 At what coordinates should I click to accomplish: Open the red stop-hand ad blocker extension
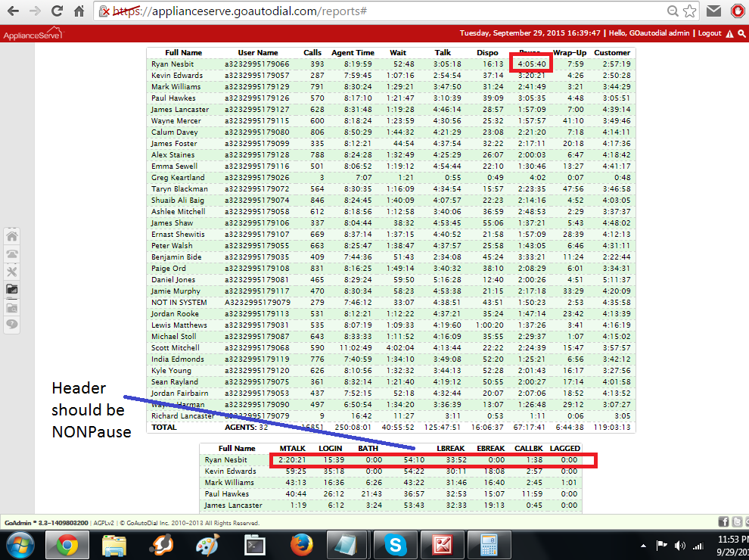(738, 11)
